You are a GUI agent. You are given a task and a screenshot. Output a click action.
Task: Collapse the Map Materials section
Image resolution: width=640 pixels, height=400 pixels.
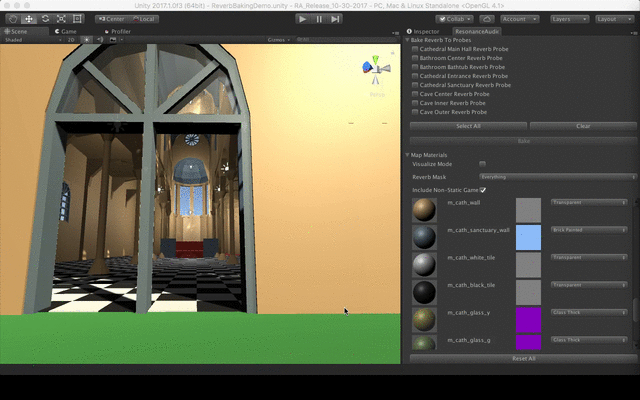(x=407, y=155)
